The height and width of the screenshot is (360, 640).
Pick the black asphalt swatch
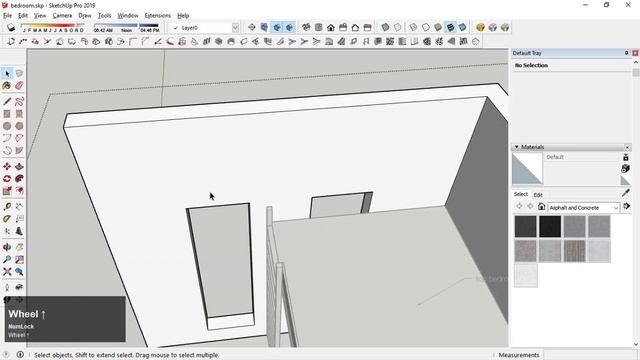click(x=550, y=226)
